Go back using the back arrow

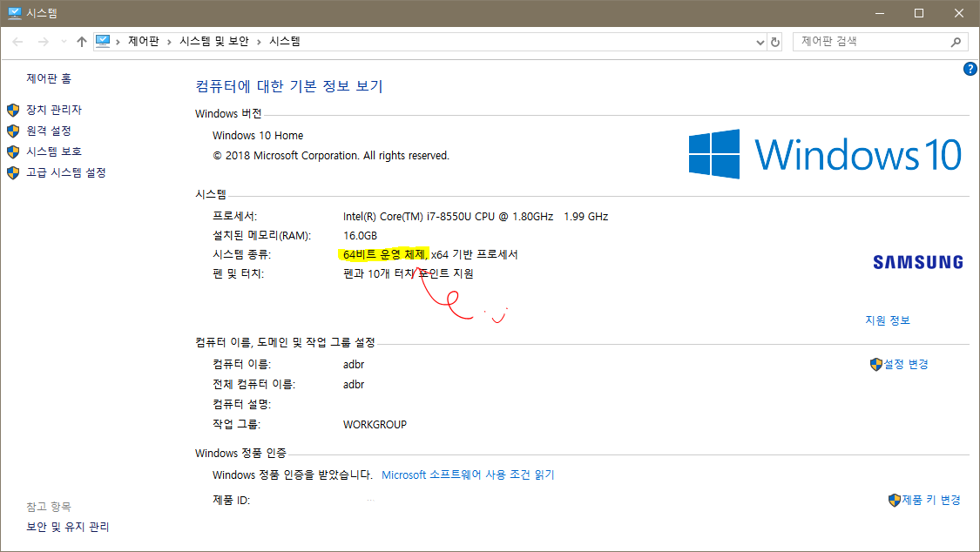click(17, 42)
